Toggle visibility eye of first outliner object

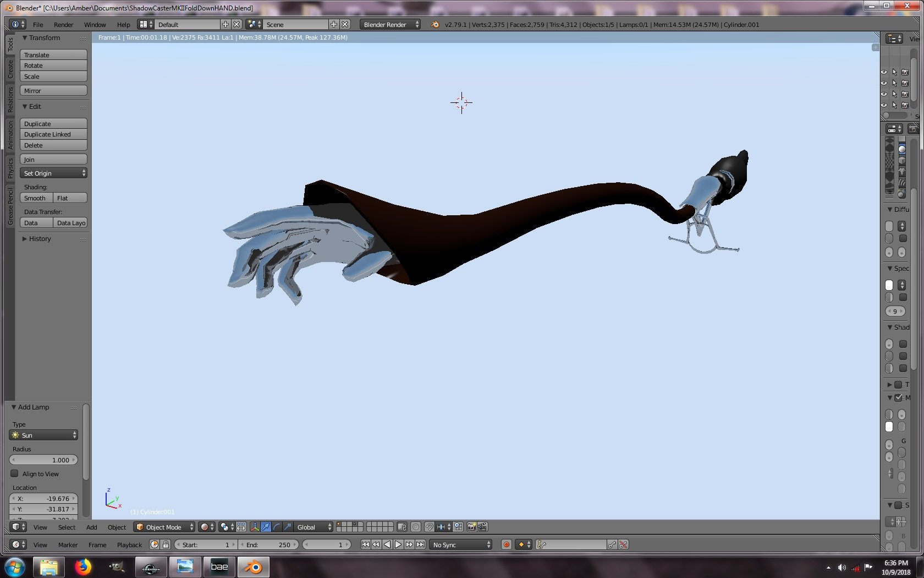point(884,72)
